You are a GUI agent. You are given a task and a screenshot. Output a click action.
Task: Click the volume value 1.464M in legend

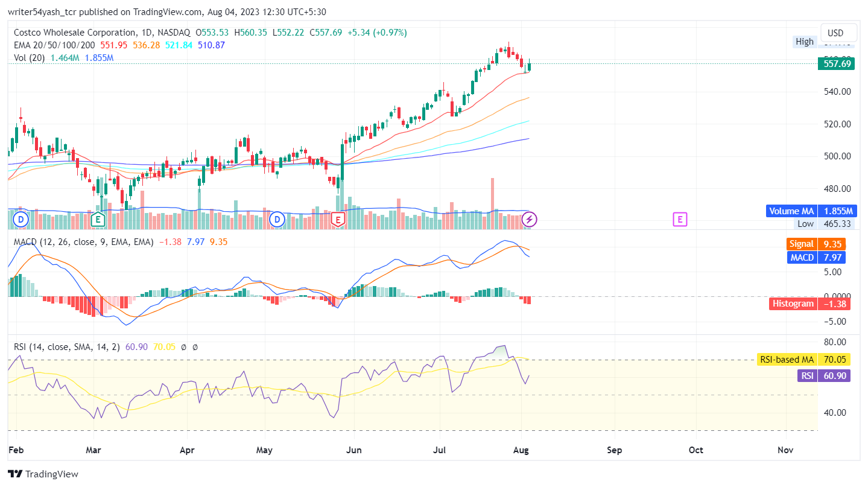(65, 58)
